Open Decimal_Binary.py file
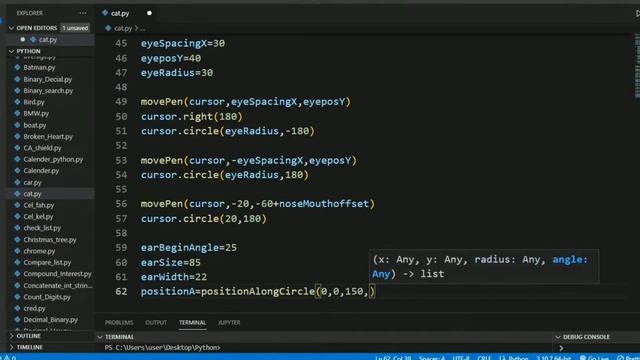The image size is (640, 360). (50, 320)
